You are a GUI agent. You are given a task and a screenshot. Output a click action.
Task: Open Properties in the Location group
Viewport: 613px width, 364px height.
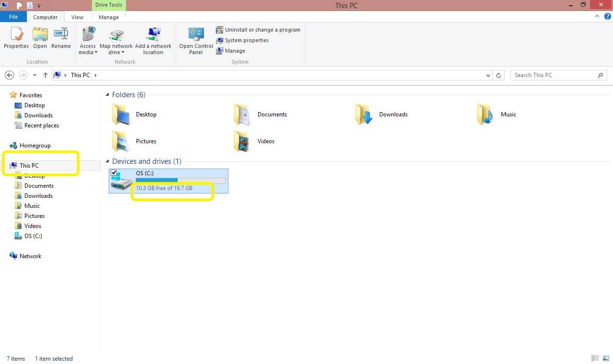16,38
